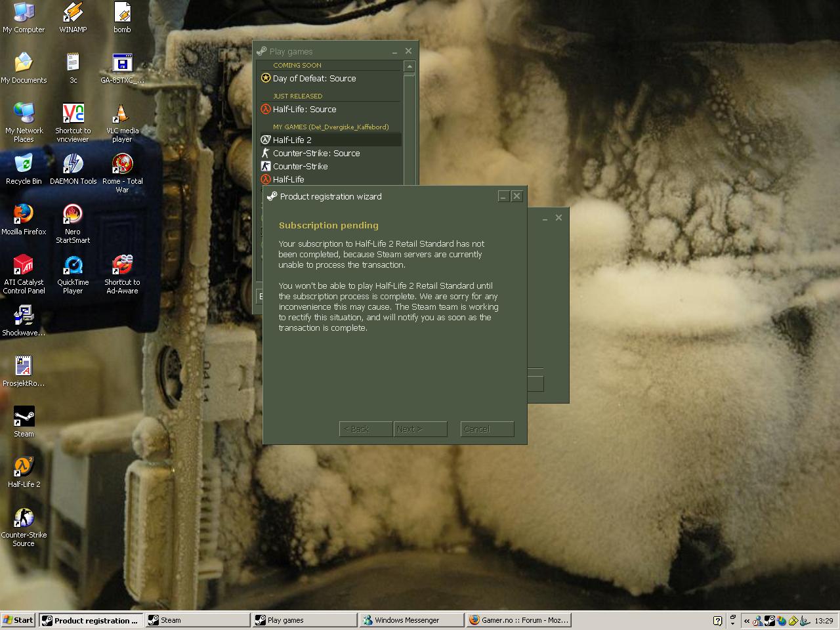Click the language bar help icon

[717, 621]
